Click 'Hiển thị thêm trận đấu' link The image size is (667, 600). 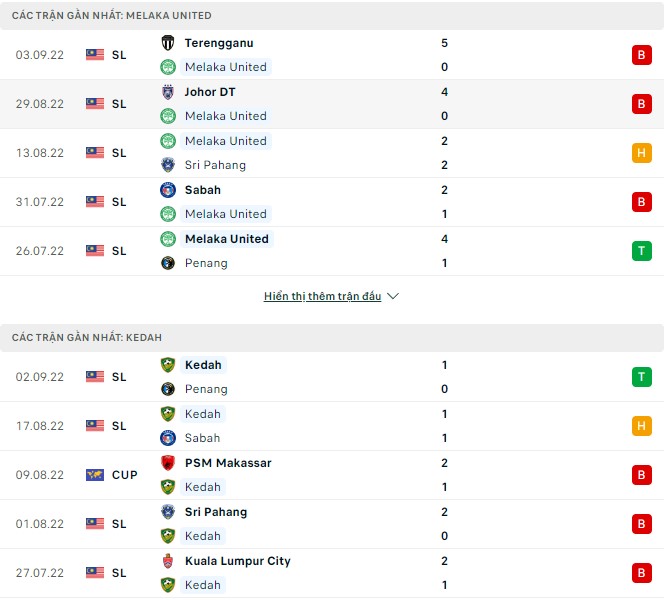click(322, 297)
